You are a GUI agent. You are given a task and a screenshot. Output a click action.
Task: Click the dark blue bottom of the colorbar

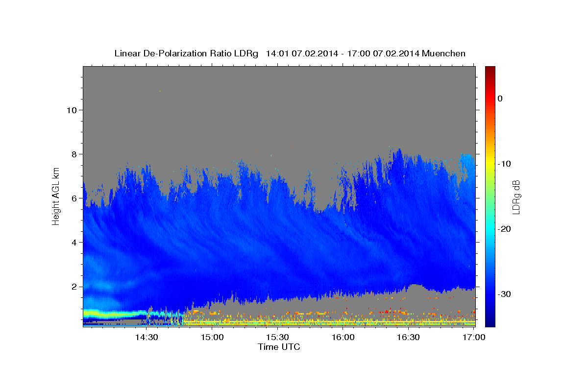tap(490, 322)
